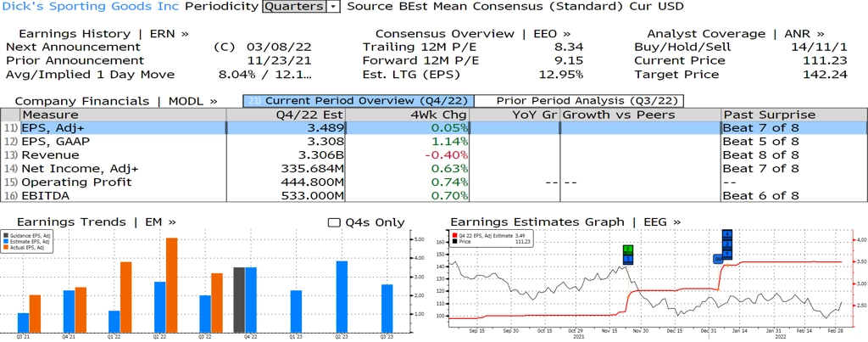This screenshot has height=342, width=868.
Task: Click the 3.489 EPS estimate value
Action: (x=325, y=128)
